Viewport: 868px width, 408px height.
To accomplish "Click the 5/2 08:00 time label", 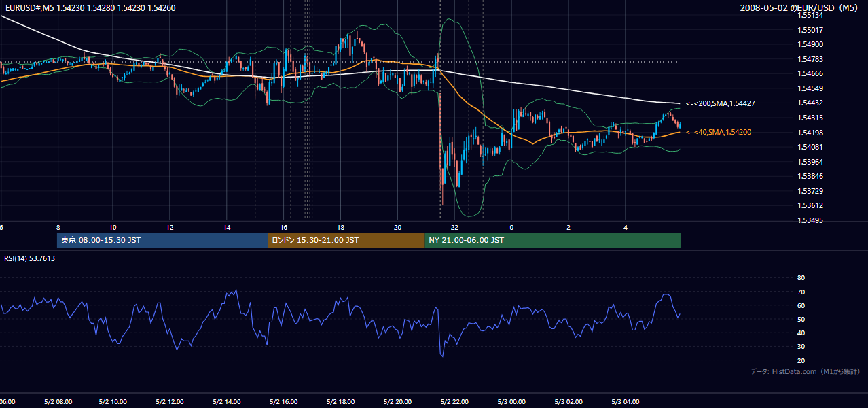I will point(57,402).
